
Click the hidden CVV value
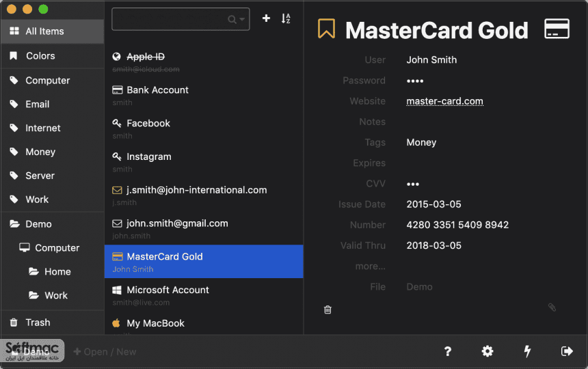tap(413, 184)
